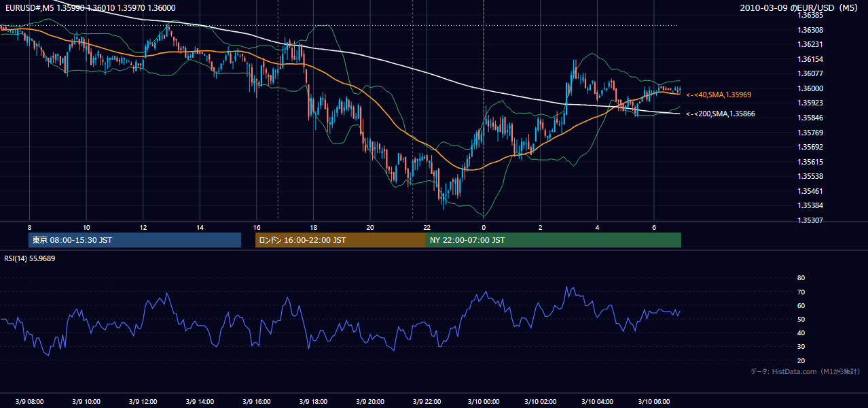This screenshot has width=868, height=408.
Task: Click the 3/9 12:00 bottom time label
Action: 143,401
